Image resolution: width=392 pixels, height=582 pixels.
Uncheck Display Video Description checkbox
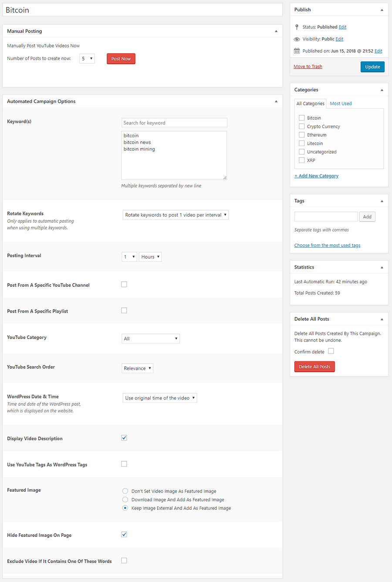tap(124, 438)
